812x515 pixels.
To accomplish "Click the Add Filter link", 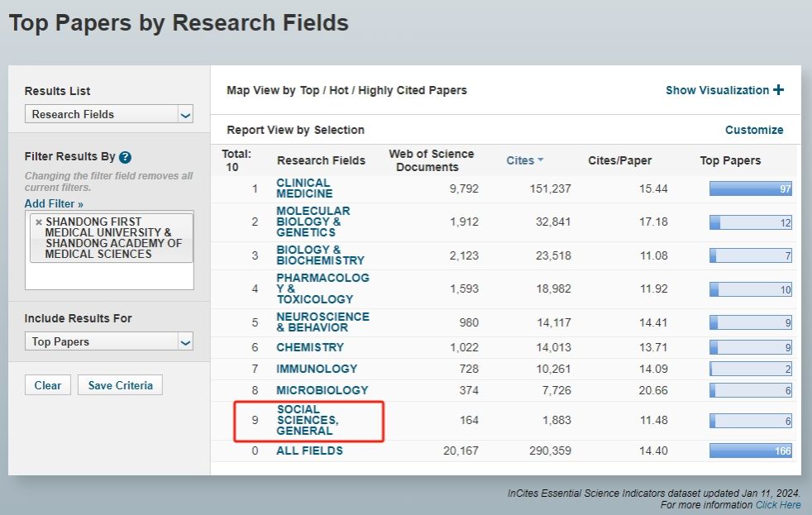I will (x=54, y=203).
